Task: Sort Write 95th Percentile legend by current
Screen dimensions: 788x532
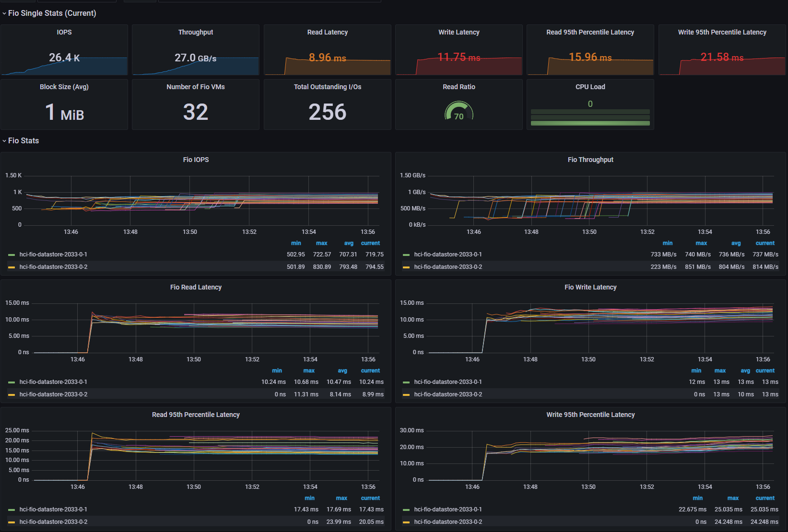Action: coord(765,498)
